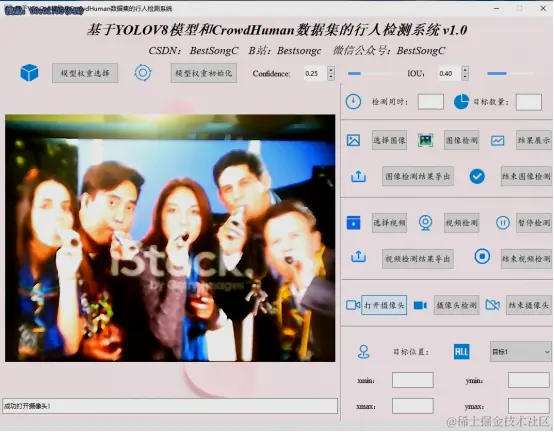Viewport: 554px width, 432px height.
Task: Decrease IOU with down spinner arrow
Action: [465, 77]
